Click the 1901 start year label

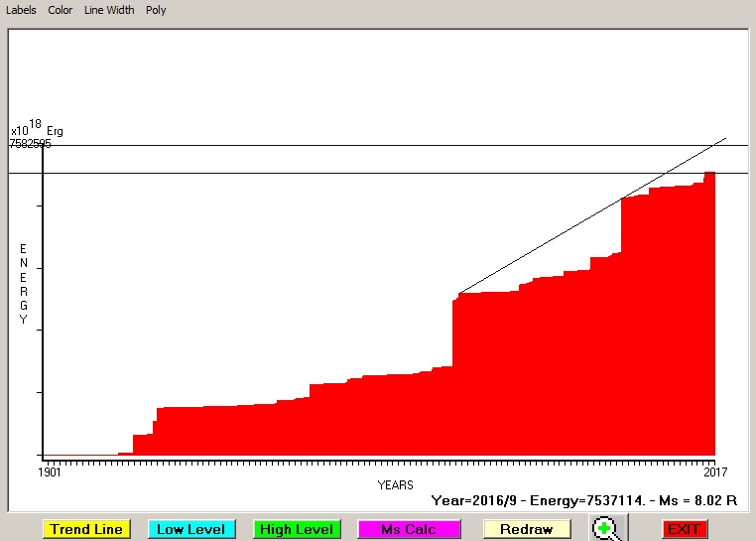tap(50, 472)
